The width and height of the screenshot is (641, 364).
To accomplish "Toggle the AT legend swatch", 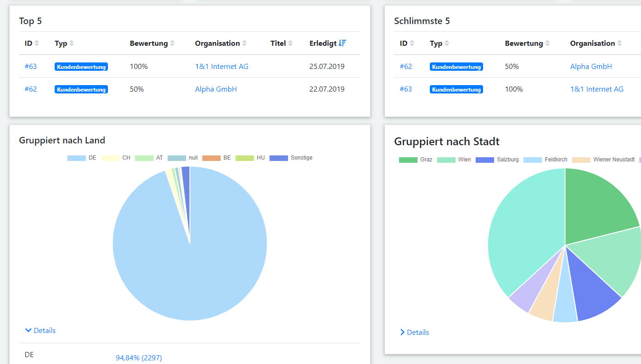I will coord(144,158).
